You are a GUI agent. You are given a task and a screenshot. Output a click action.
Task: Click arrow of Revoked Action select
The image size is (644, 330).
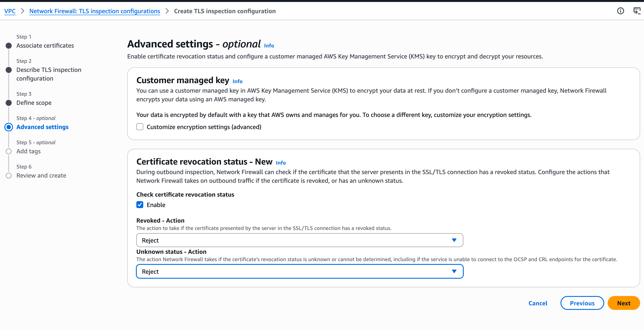[454, 240]
